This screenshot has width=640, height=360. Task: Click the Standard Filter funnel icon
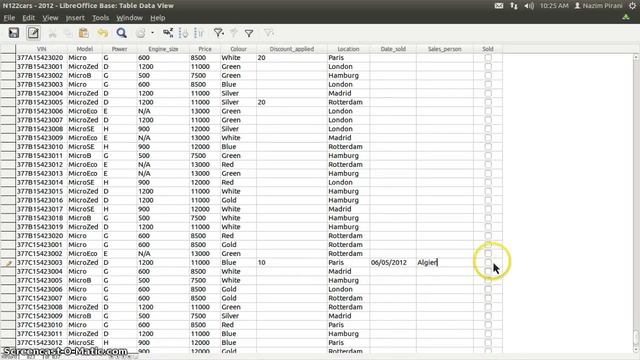click(x=249, y=33)
